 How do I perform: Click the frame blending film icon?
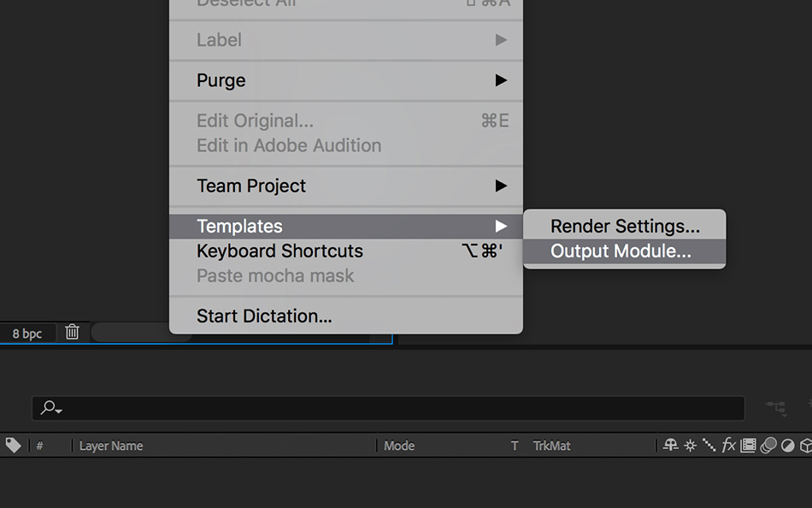pos(749,445)
